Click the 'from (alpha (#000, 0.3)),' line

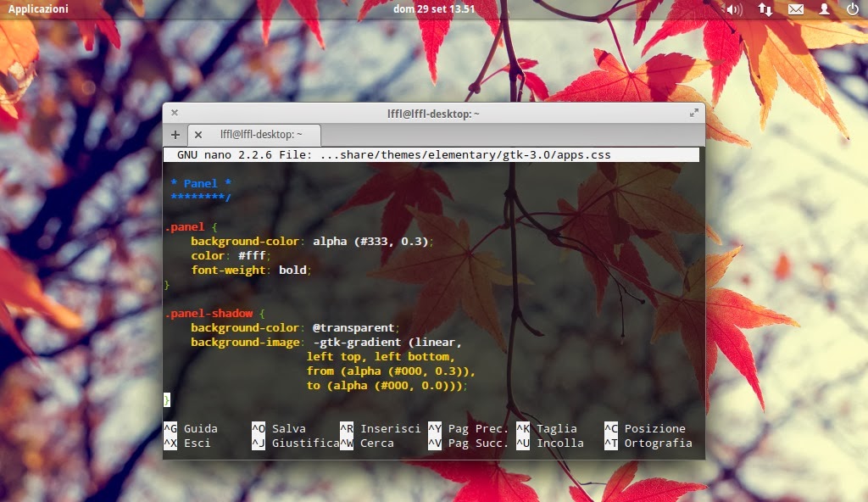(x=391, y=371)
